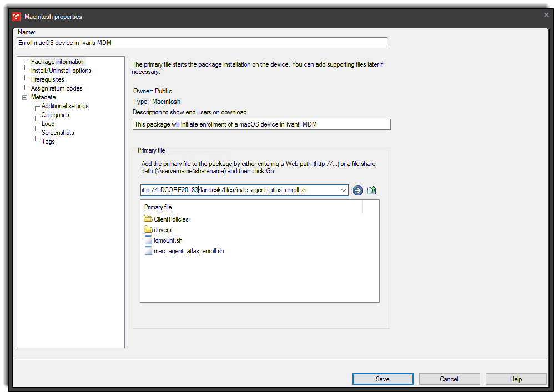Collapse the Metadata tree node
The width and height of the screenshot is (554, 392).
[x=24, y=97]
